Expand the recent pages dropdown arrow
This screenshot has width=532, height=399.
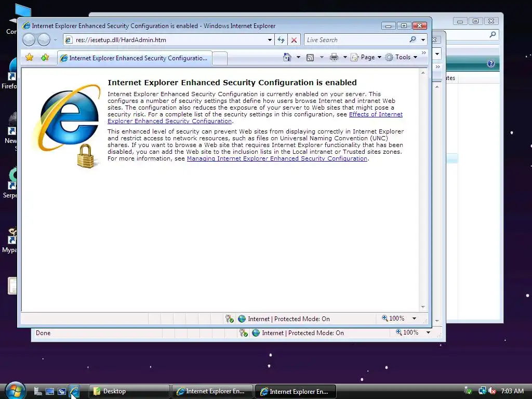[x=55, y=40]
